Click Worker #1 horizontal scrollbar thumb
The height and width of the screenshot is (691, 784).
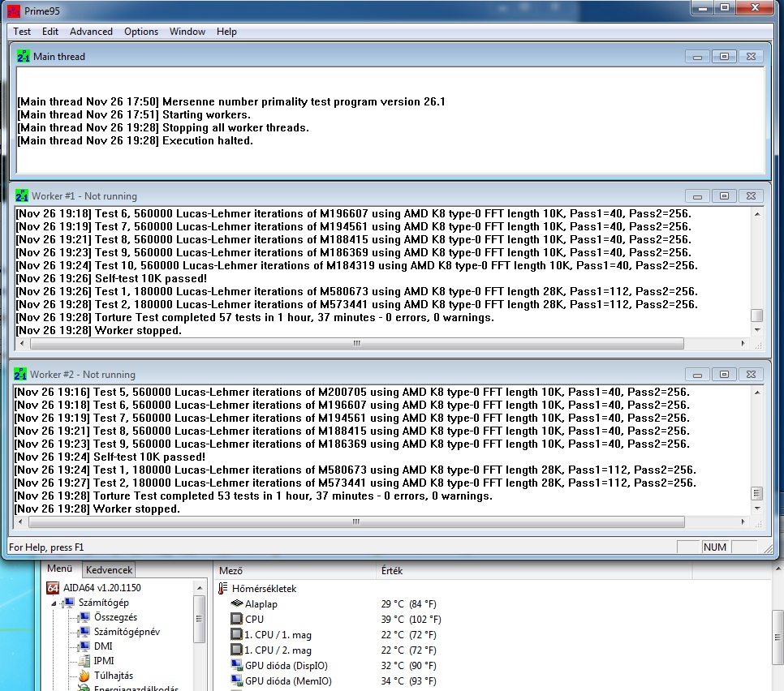coord(357,343)
